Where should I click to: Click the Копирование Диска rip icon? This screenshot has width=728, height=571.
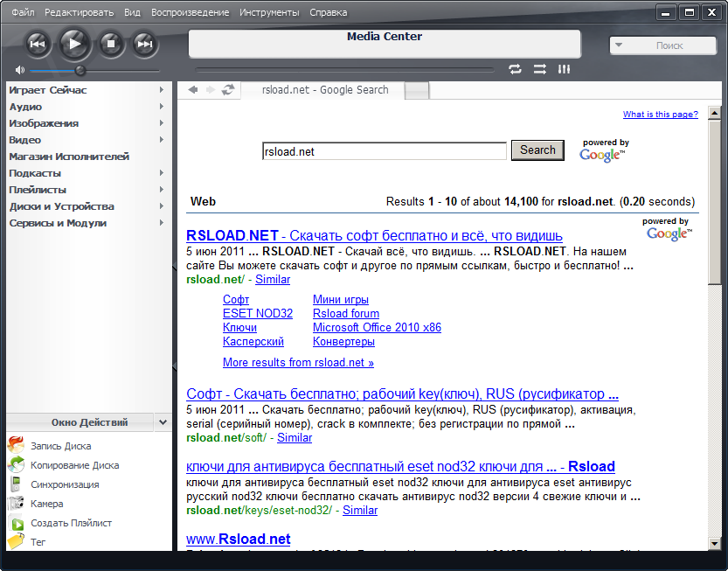17,464
